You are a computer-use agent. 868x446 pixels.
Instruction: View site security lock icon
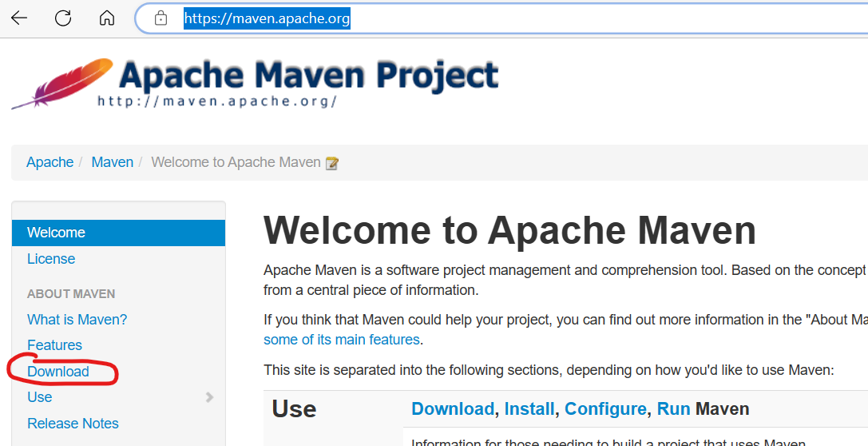tap(161, 18)
